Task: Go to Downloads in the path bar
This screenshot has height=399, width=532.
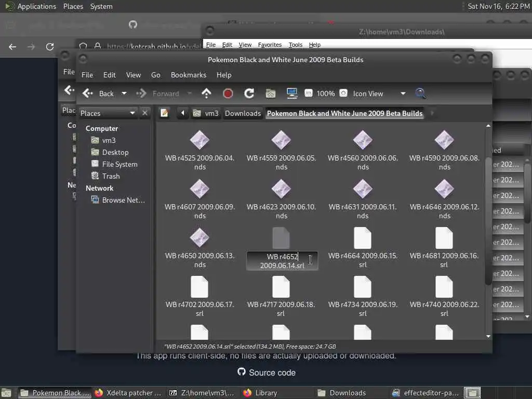Action: coord(243,113)
